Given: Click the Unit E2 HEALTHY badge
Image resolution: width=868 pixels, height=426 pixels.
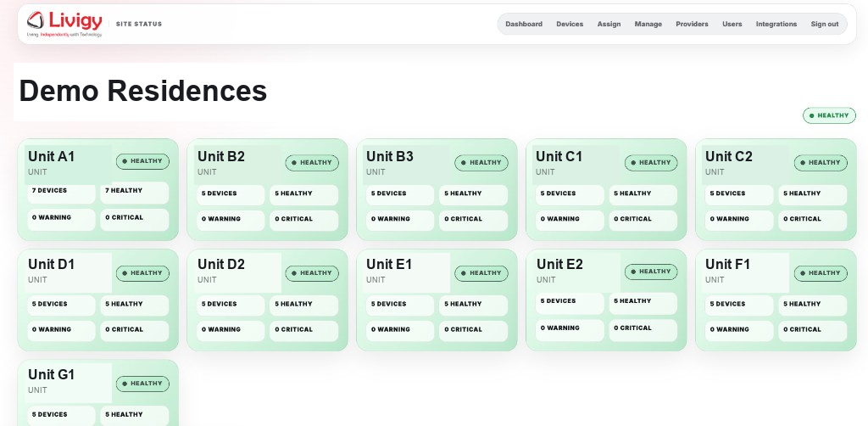Looking at the screenshot, I should tap(652, 272).
